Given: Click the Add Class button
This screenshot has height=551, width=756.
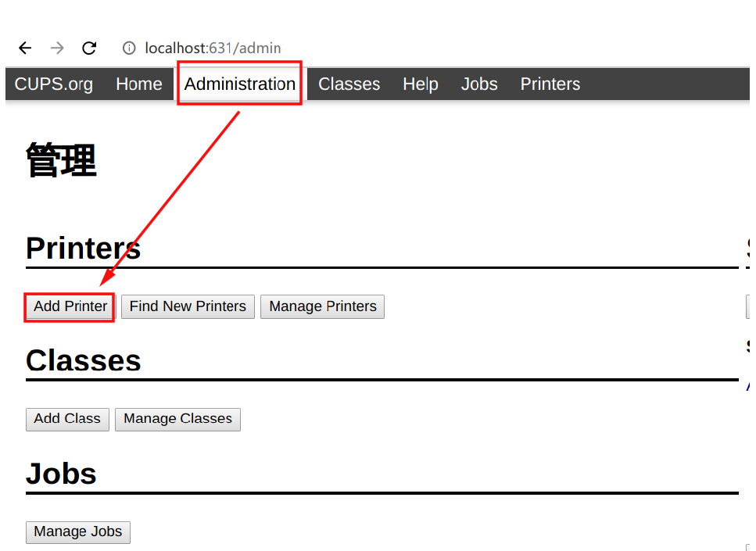Looking at the screenshot, I should point(67,419).
